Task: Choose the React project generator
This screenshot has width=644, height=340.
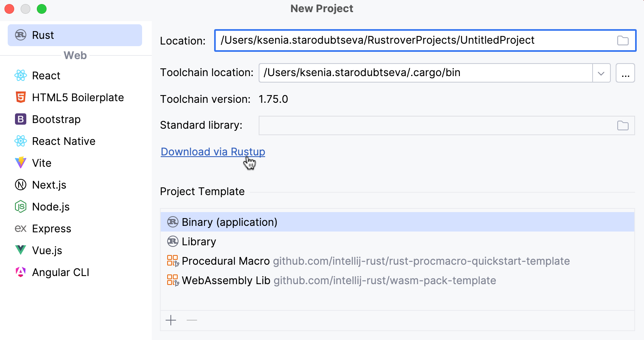Action: click(x=46, y=76)
